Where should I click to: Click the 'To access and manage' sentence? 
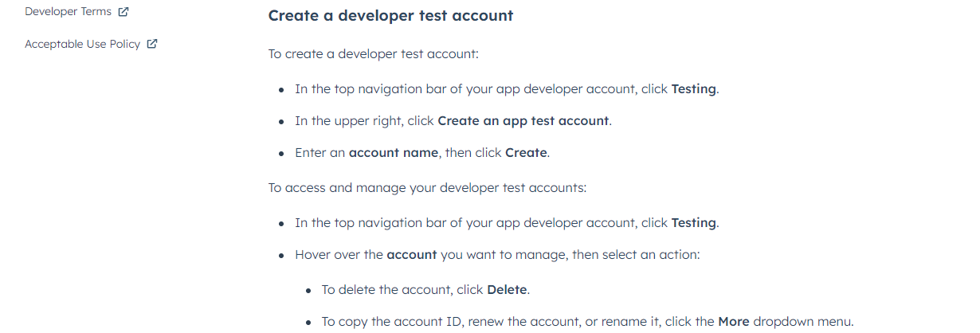pos(427,188)
